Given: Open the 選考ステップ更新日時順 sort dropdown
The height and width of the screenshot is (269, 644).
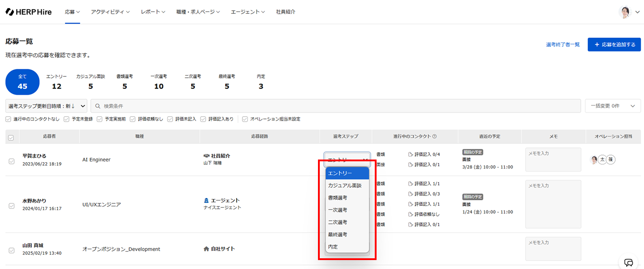Looking at the screenshot, I should [x=47, y=106].
